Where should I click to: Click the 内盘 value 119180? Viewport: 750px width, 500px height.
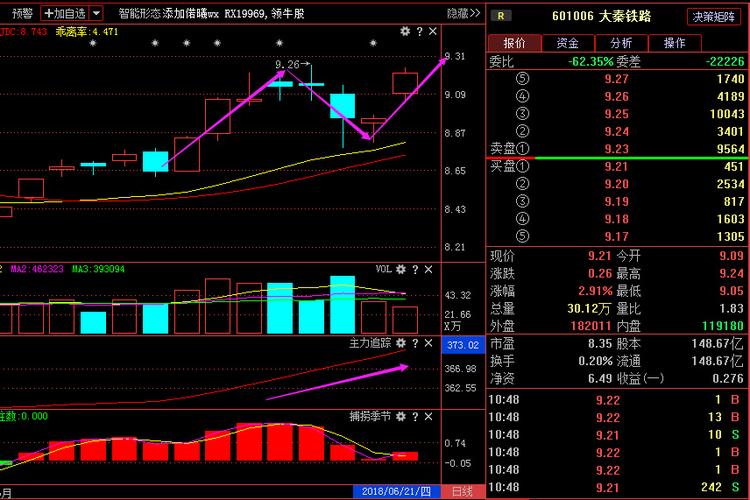[x=723, y=326]
